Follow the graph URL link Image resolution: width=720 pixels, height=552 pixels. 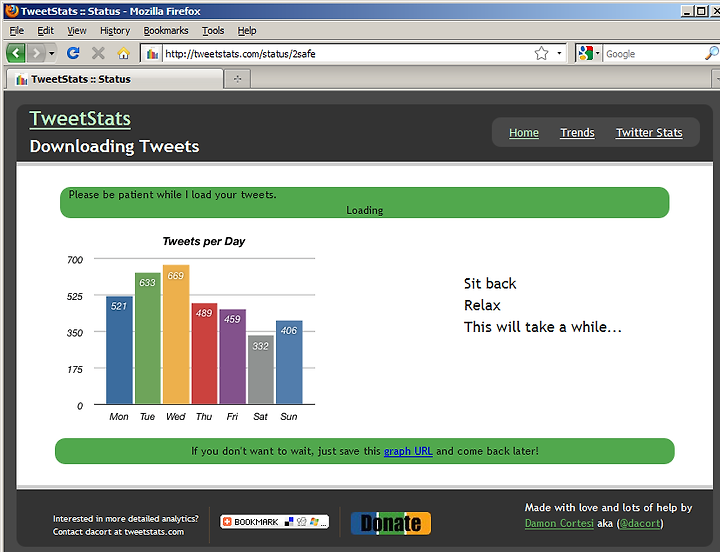(x=408, y=451)
